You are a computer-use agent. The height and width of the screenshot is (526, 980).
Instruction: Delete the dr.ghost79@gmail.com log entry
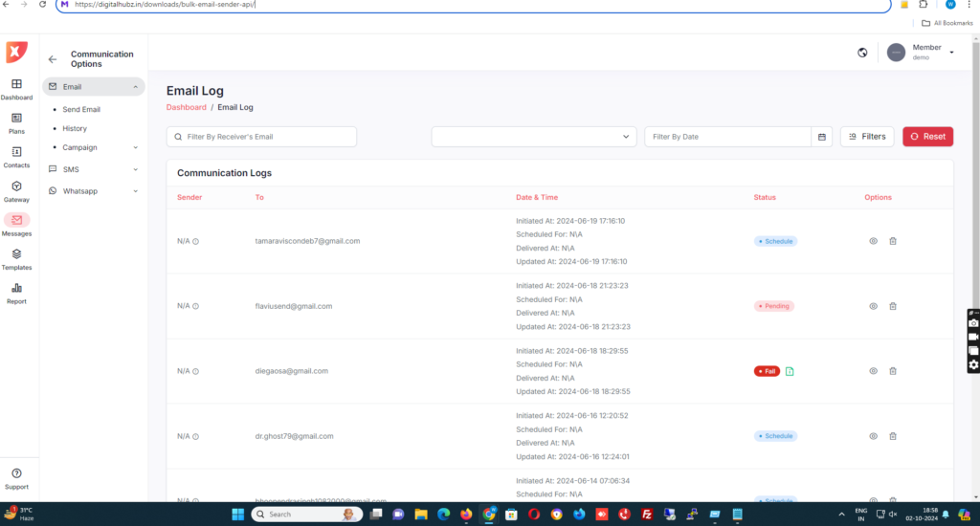point(893,436)
